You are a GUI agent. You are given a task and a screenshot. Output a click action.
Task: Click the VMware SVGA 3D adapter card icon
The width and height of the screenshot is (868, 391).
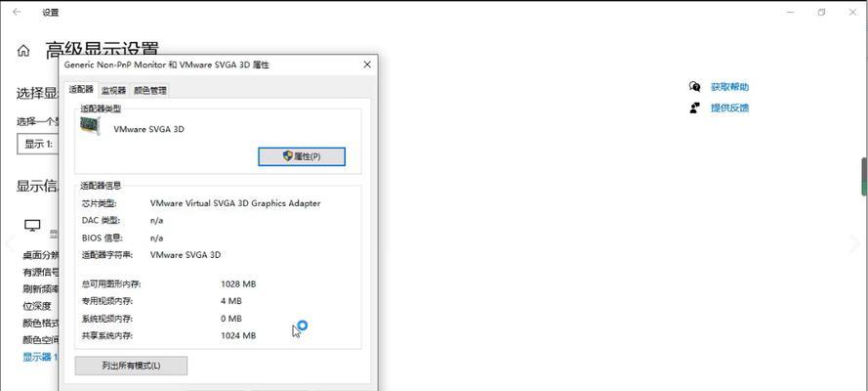(x=90, y=126)
